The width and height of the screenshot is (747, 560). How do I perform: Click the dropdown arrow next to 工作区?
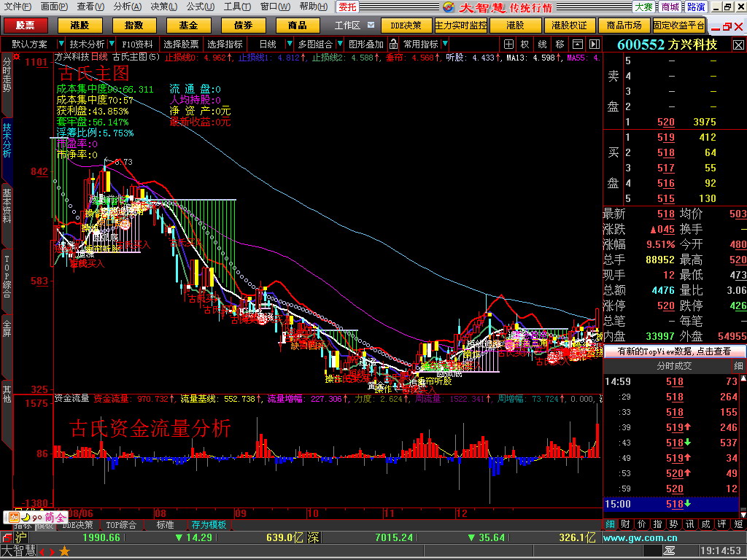[371, 26]
